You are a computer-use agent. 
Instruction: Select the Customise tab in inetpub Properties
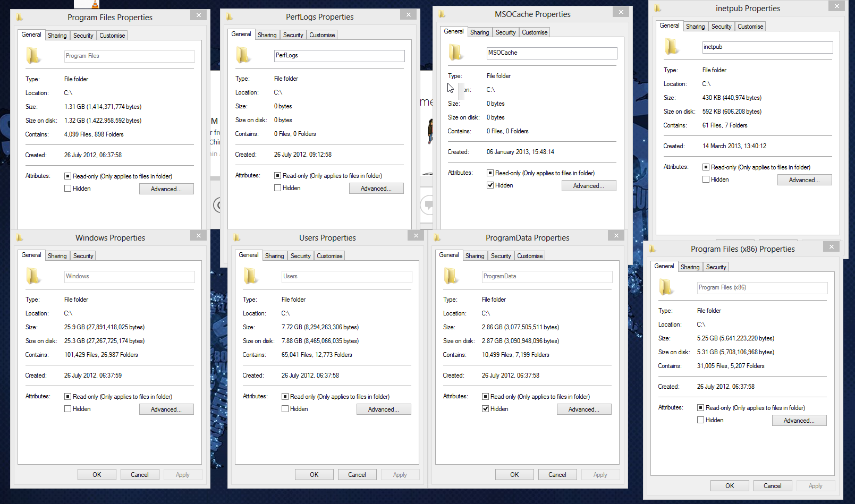coord(750,27)
